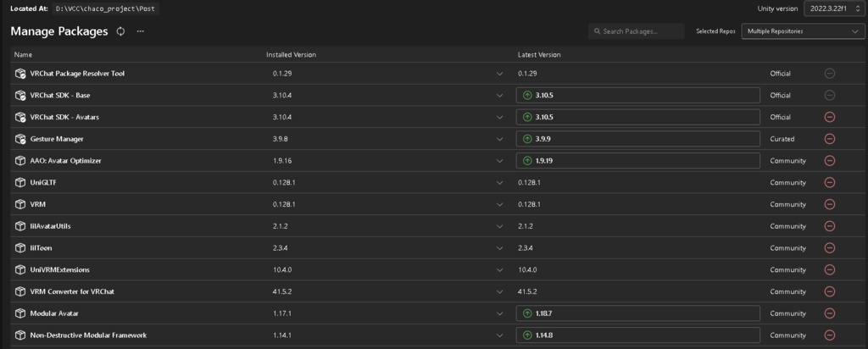Expand the version dropdown for Gesture Manager
This screenshot has width=868, height=349.
tap(500, 139)
